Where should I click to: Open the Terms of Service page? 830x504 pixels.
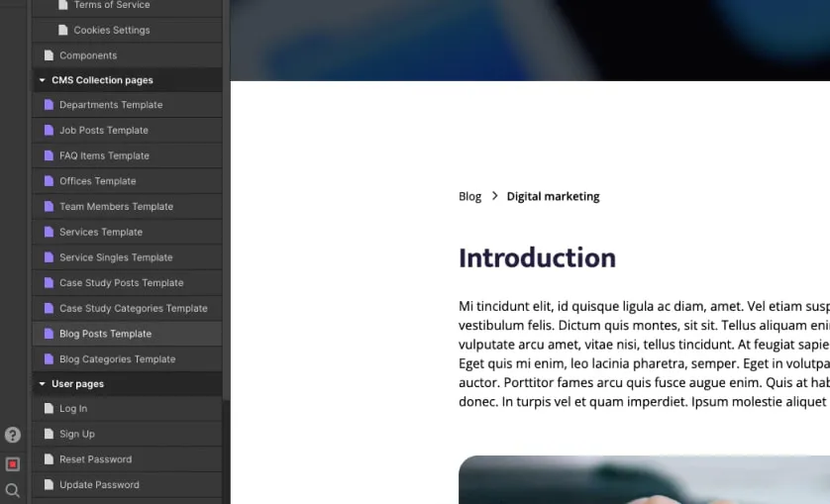(x=127, y=7)
